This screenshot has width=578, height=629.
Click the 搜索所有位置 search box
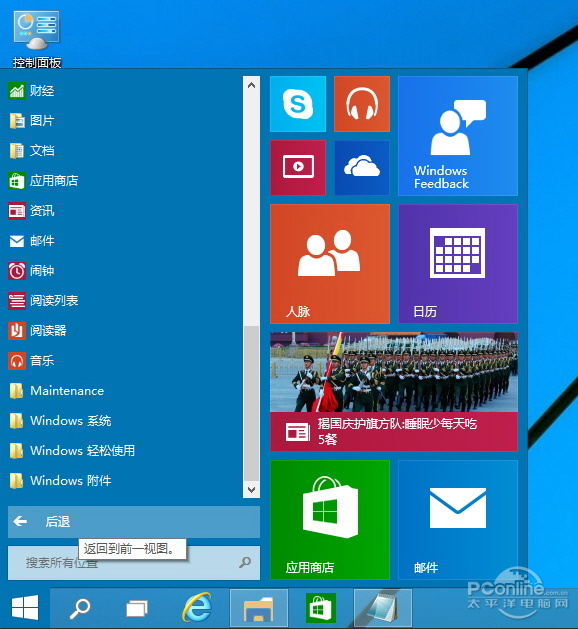pos(134,563)
